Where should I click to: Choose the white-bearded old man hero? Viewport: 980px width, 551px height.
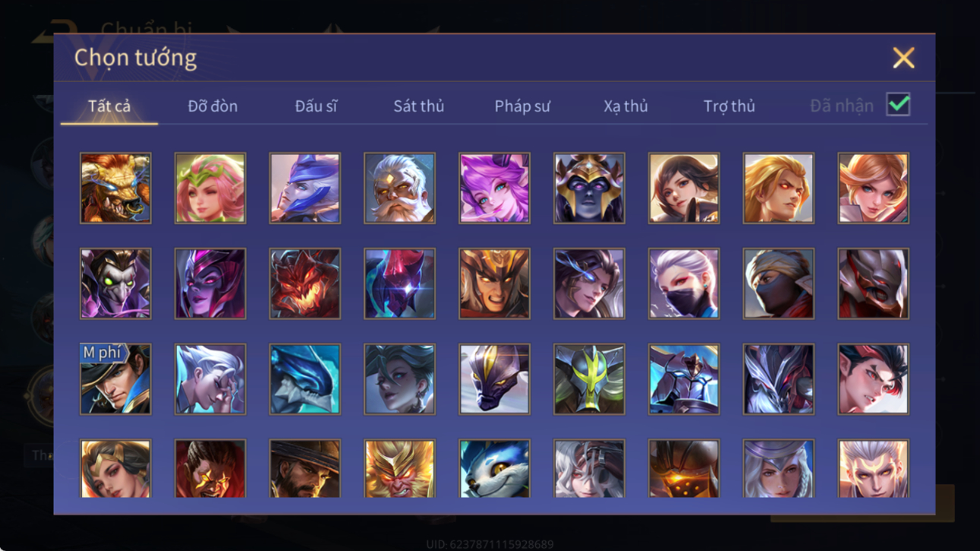tap(399, 188)
